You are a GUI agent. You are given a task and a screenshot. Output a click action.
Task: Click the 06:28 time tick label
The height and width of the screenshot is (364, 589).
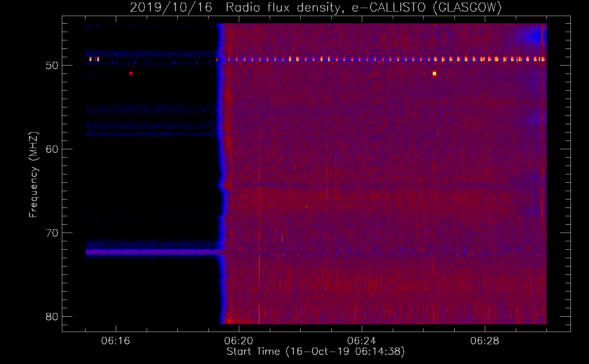pyautogui.click(x=485, y=341)
